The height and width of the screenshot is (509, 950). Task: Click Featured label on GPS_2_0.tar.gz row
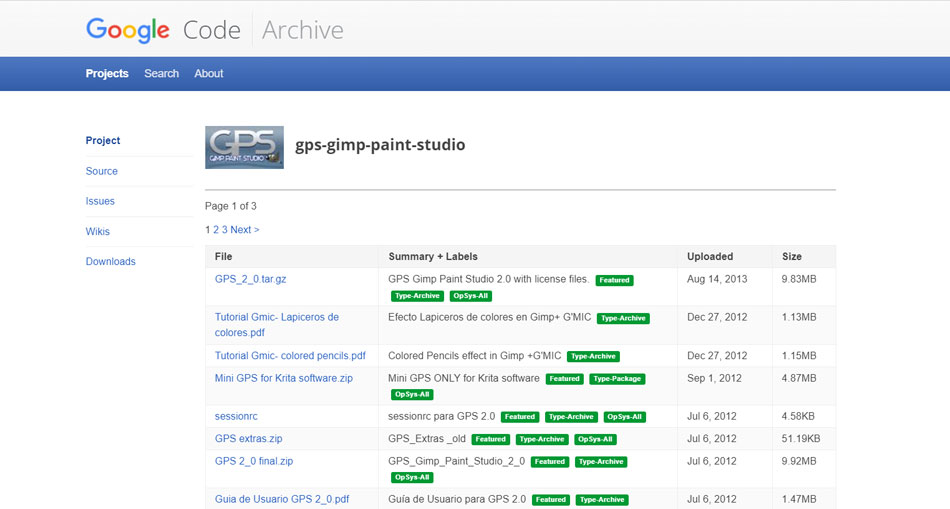pyautogui.click(x=614, y=280)
